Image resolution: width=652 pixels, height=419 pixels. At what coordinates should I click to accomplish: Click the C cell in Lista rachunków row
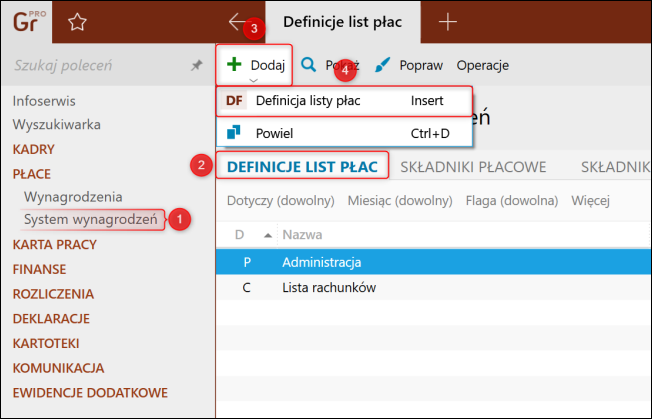pos(247,288)
